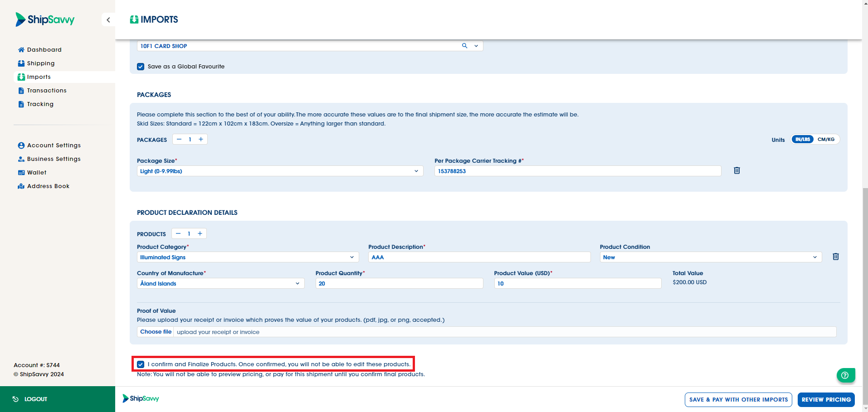Toggle Save as a Global Favourite checkbox
Viewport: 868px width, 412px height.
141,67
